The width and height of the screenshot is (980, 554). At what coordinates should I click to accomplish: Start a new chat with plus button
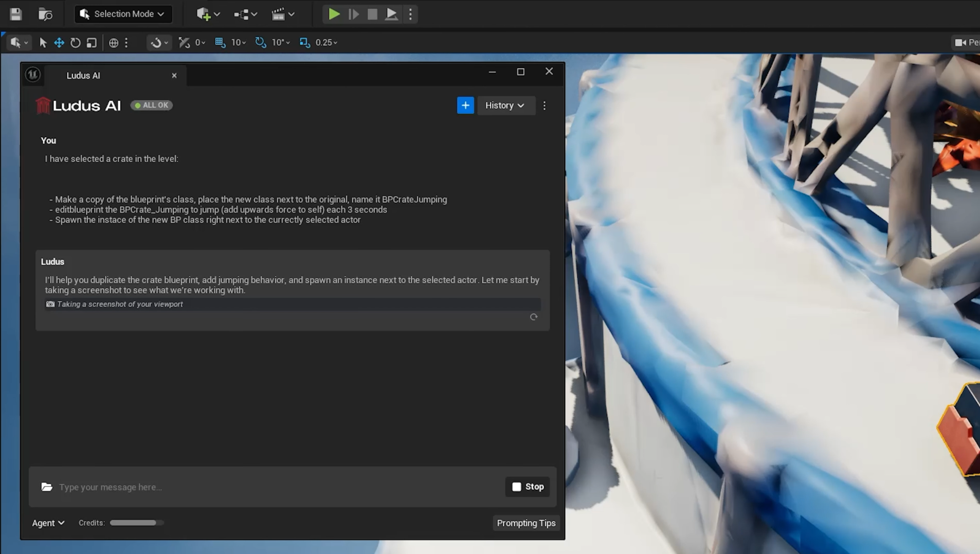[465, 105]
